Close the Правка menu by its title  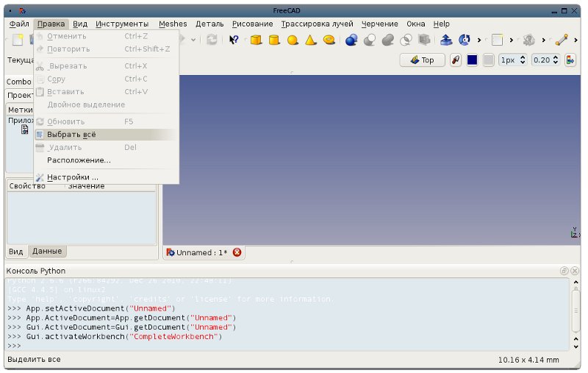51,24
